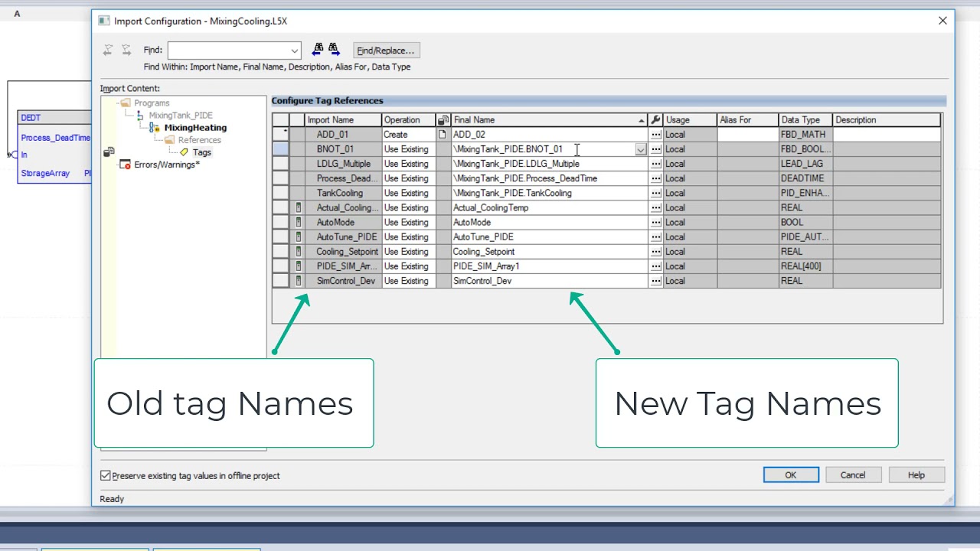
Task: Open properties ellipsis for SimControl_Dev row
Action: point(655,281)
